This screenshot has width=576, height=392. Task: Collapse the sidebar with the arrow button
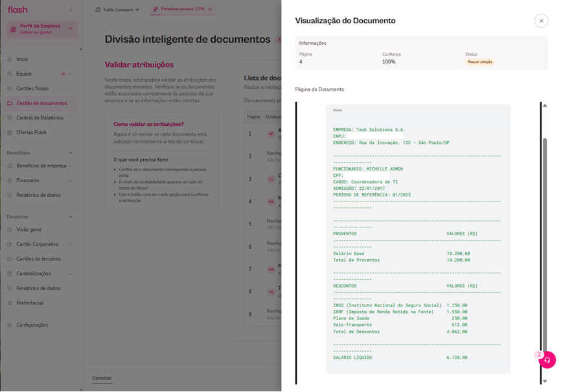coord(71,8)
